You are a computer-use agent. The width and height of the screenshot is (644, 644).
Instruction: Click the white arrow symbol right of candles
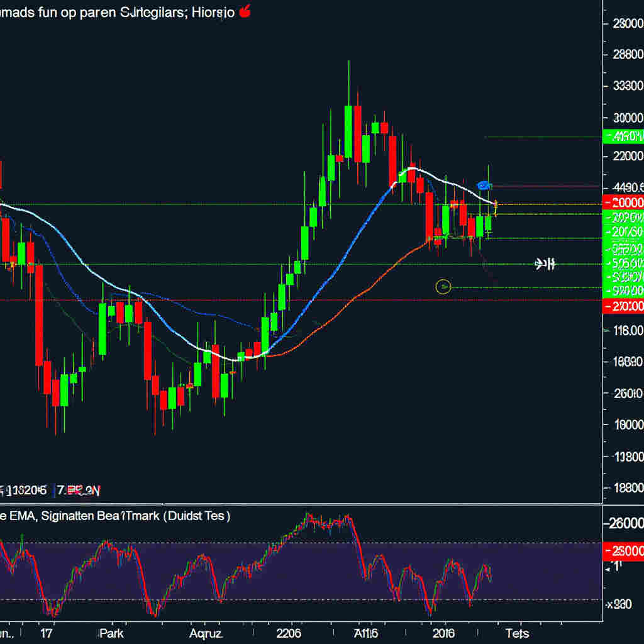tap(545, 264)
